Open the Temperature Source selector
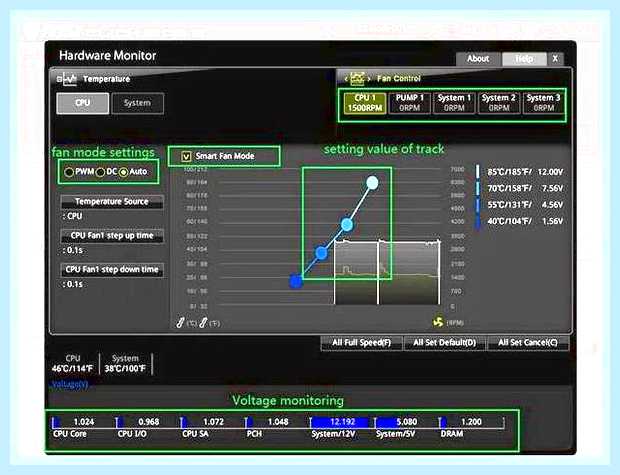This screenshot has width=620, height=475. tap(112, 202)
